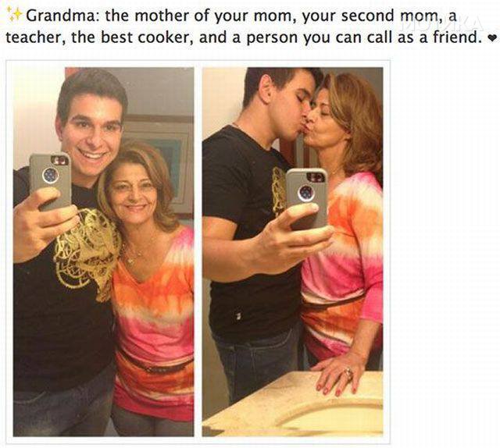500x448 pixels.
Task: Open the left mirror selfie photo
Action: click(103, 252)
